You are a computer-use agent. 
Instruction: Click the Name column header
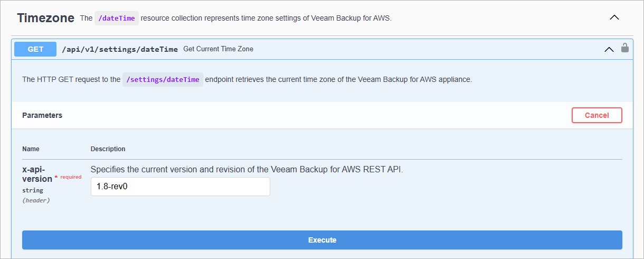(x=31, y=149)
